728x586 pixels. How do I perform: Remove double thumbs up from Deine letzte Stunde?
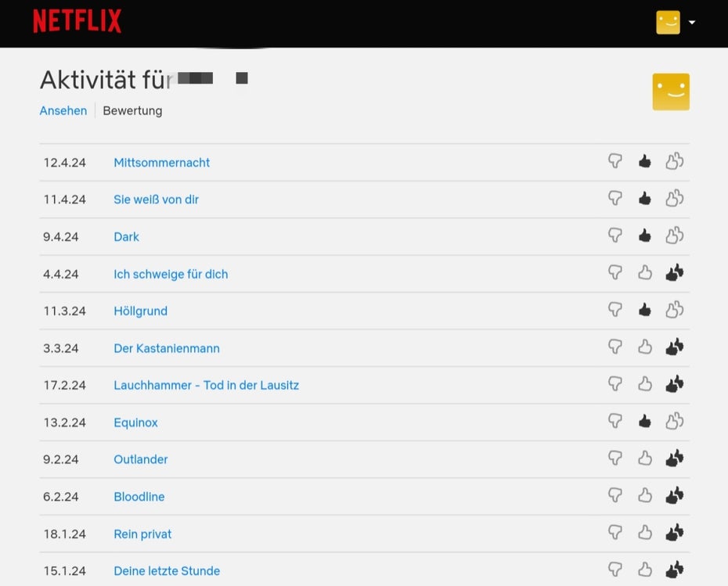(x=675, y=570)
